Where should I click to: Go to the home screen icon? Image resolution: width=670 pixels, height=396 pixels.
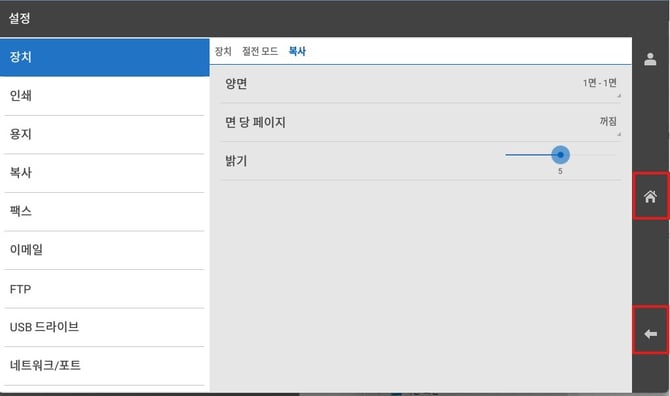coord(650,197)
